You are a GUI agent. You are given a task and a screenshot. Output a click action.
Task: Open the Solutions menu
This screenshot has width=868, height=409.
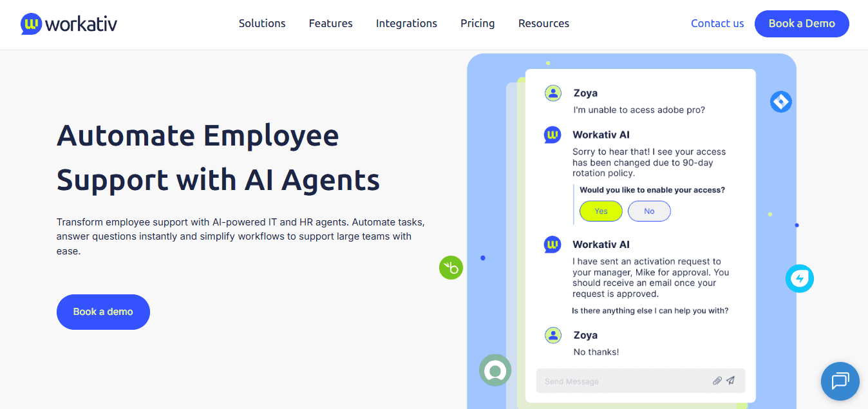[x=262, y=23]
